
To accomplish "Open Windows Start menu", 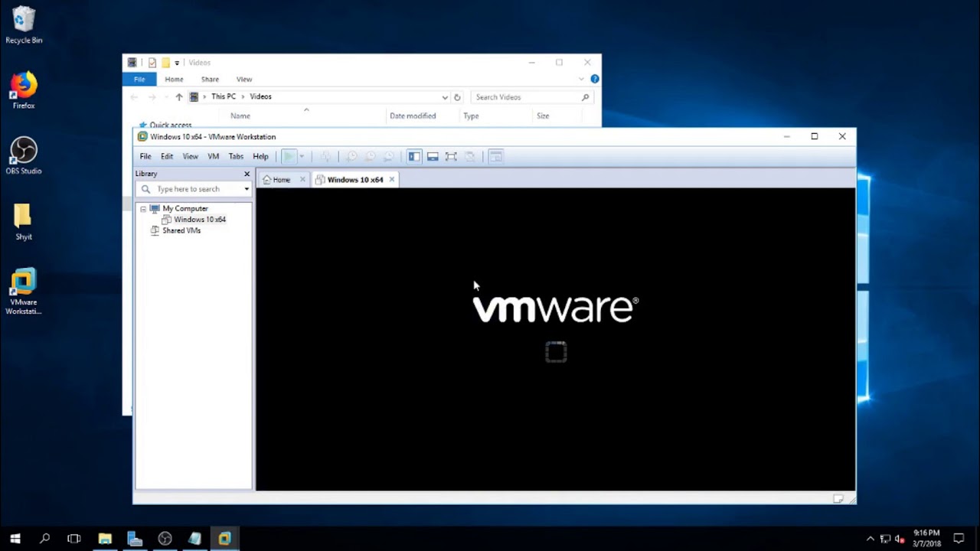I will coord(15,539).
